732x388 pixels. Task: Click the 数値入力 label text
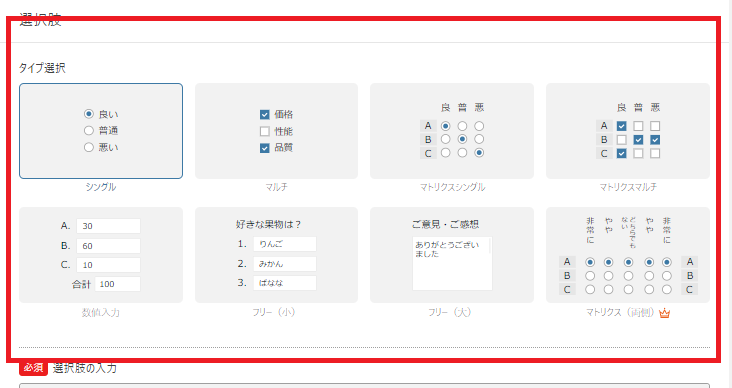coord(101,312)
